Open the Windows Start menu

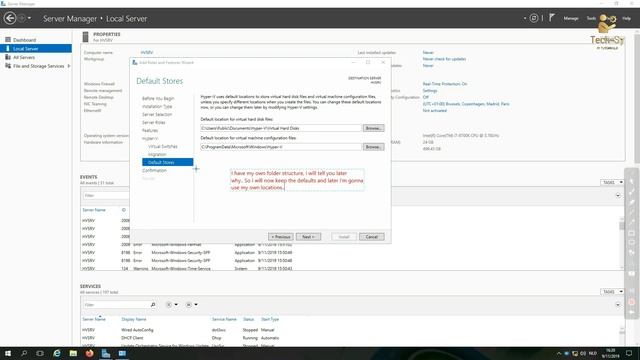pos(8,353)
